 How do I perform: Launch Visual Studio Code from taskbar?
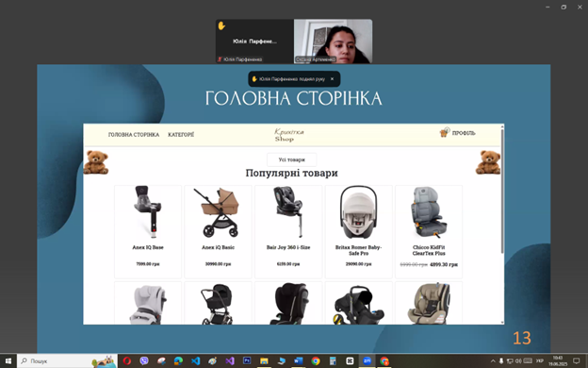tap(196, 360)
